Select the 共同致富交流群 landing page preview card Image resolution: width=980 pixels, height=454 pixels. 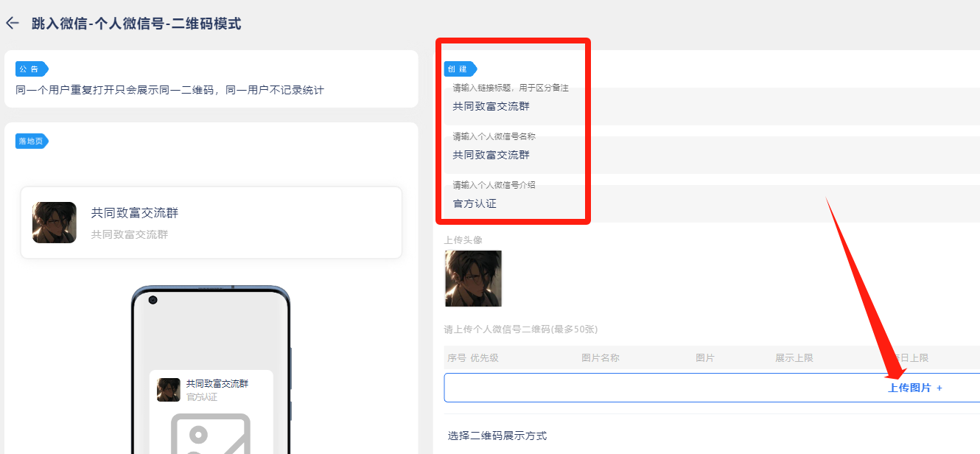coord(211,223)
